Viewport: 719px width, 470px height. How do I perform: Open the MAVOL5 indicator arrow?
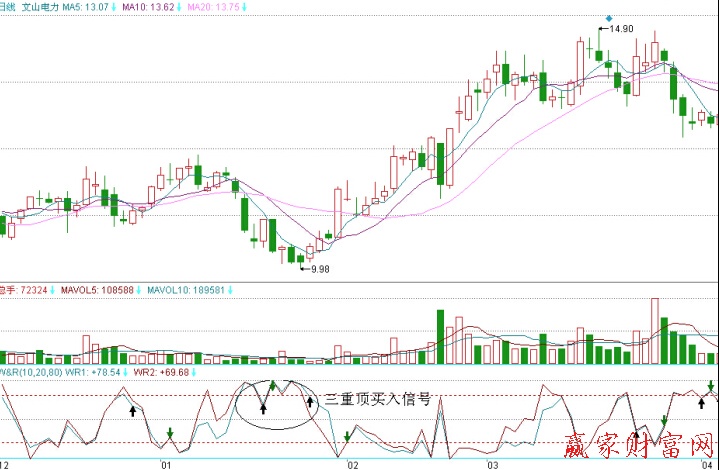139,290
